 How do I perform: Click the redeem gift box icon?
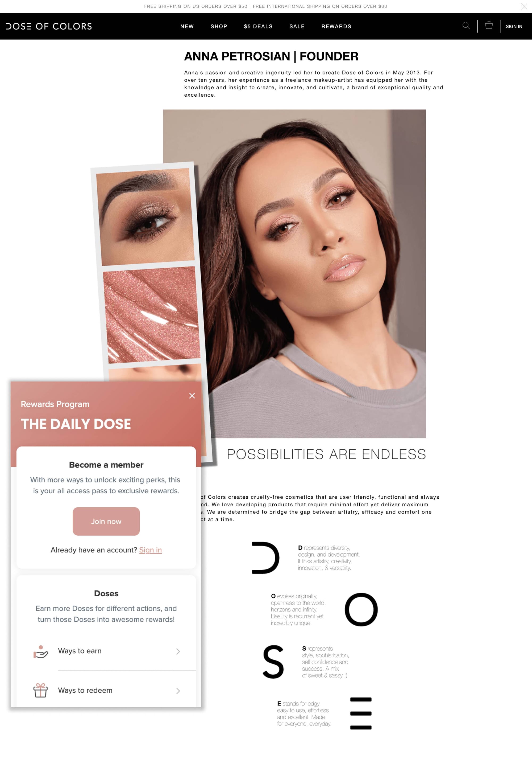[x=39, y=691]
